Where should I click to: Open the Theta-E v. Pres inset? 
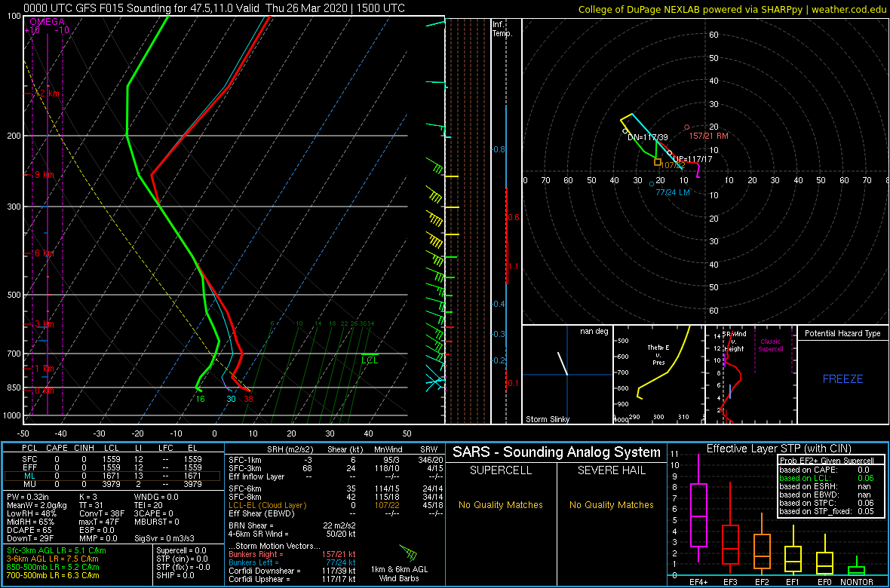(x=658, y=375)
